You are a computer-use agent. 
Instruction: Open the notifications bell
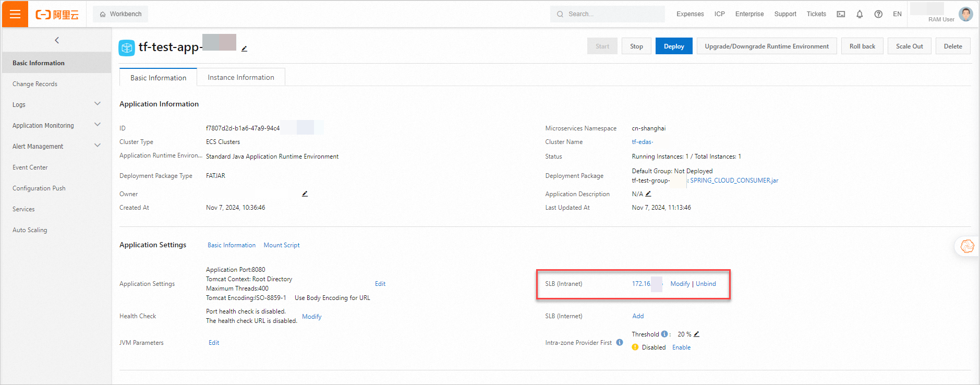(x=860, y=14)
